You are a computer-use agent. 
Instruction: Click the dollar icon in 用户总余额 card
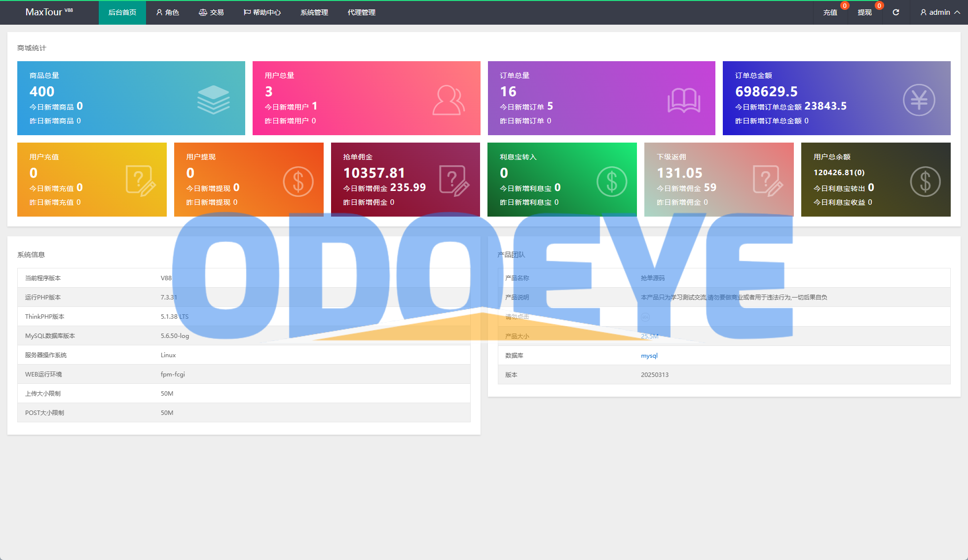pos(925,182)
